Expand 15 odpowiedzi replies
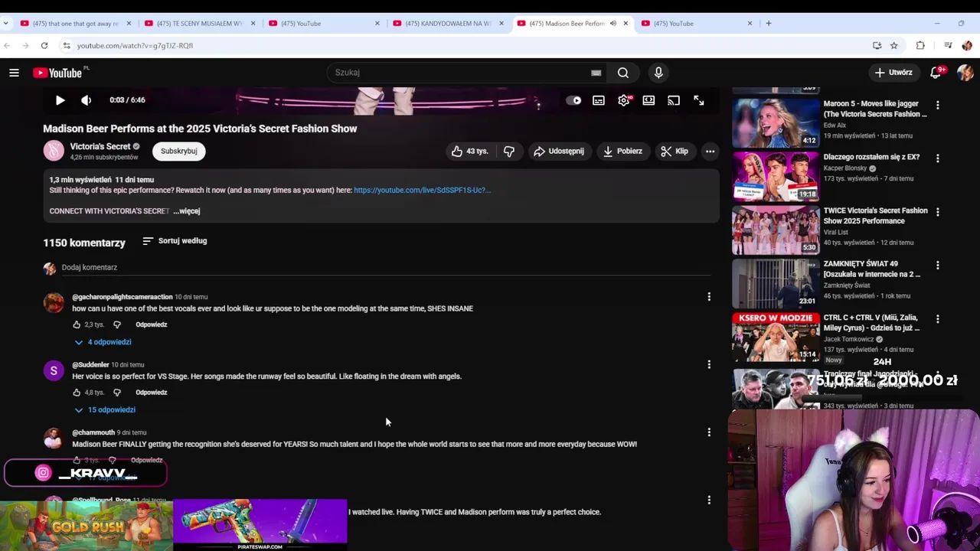 point(105,410)
